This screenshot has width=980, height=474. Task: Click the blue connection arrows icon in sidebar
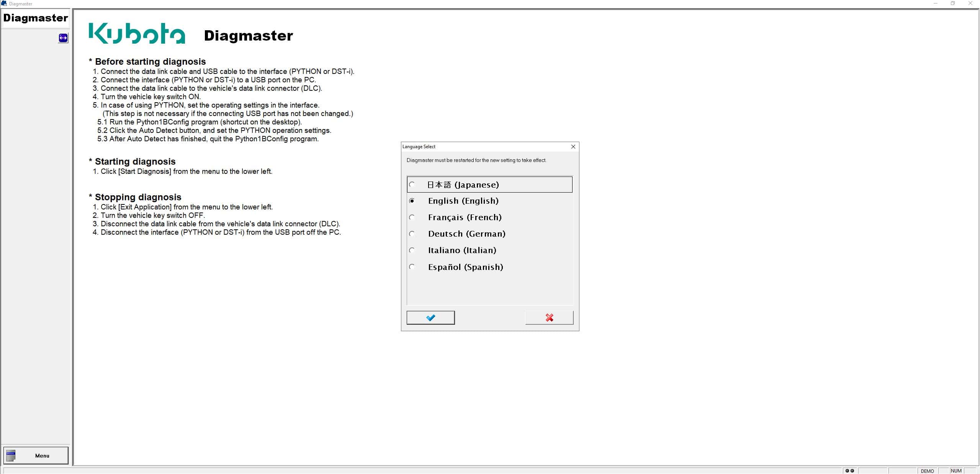(63, 38)
